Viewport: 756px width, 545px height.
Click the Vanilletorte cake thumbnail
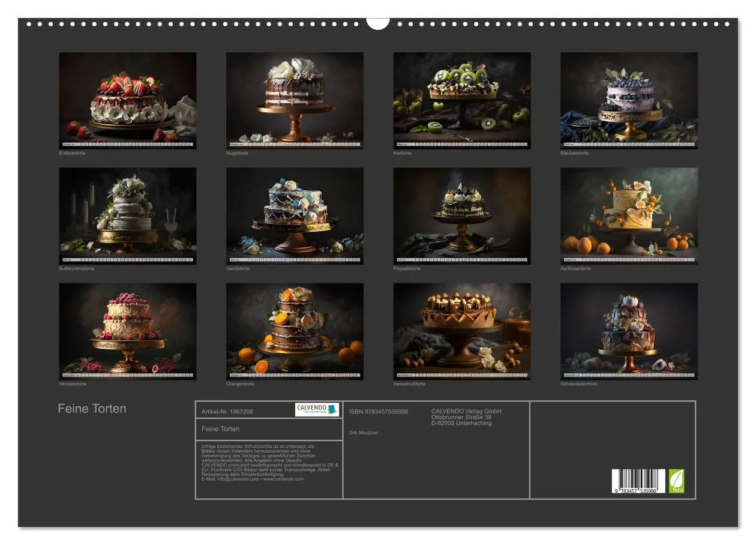295,216
